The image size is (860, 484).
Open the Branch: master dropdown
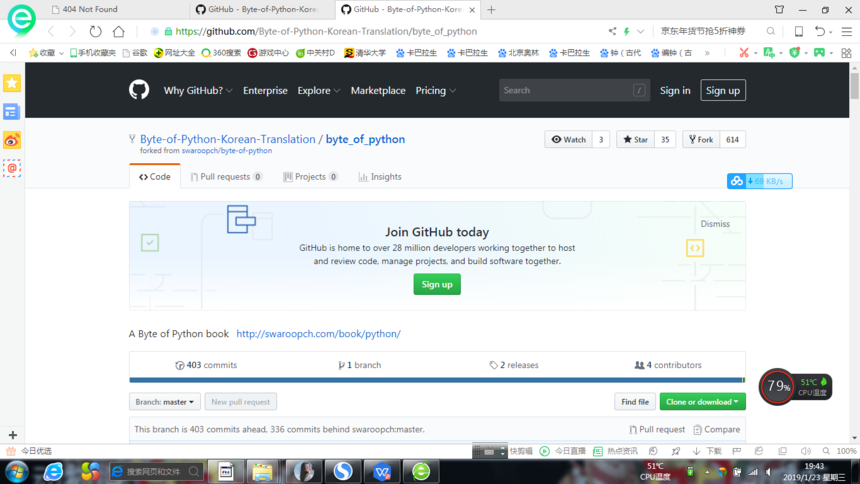(165, 402)
